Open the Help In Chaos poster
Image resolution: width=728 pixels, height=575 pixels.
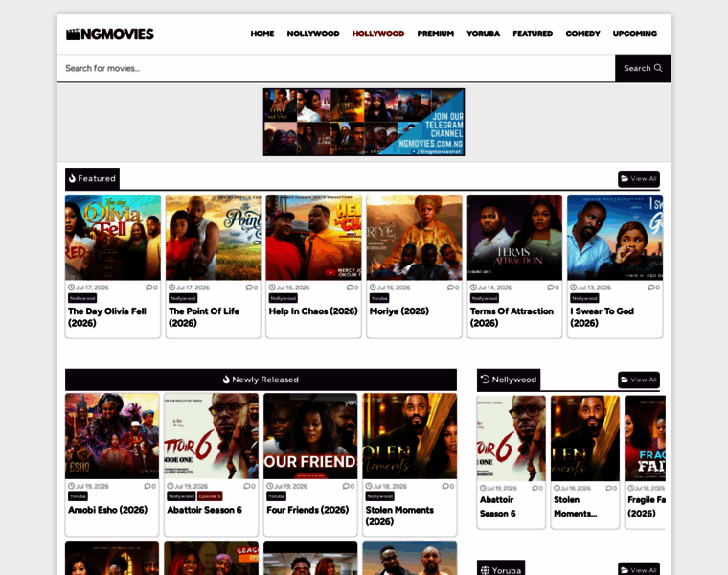pos(313,238)
